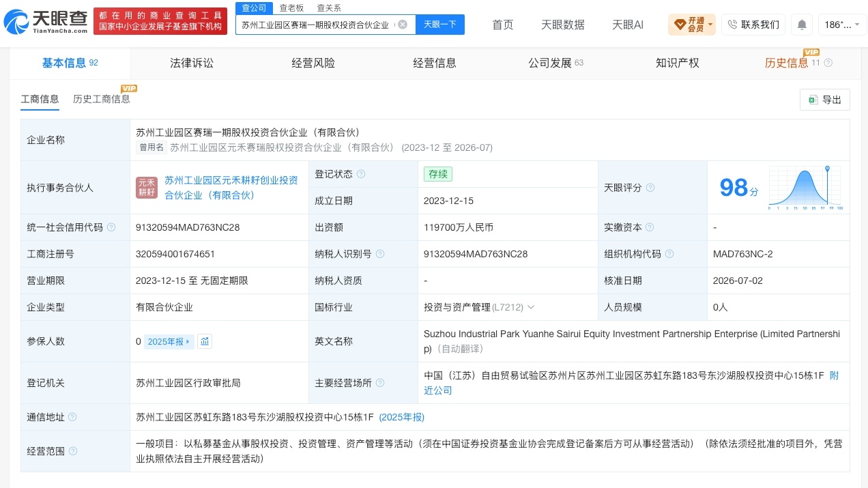
Task: Select the English name Suzhou Industrial Park text
Action: [632, 341]
